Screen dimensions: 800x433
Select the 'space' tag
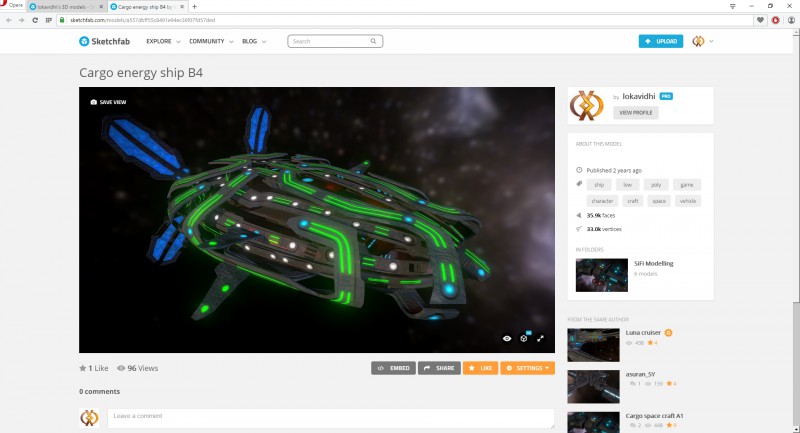(659, 201)
